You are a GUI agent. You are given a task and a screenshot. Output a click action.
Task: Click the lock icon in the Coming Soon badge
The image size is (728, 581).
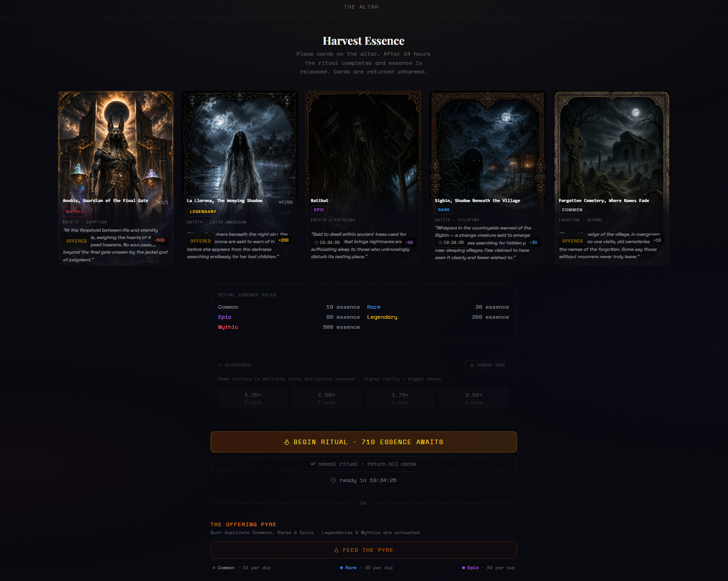pyautogui.click(x=472, y=365)
